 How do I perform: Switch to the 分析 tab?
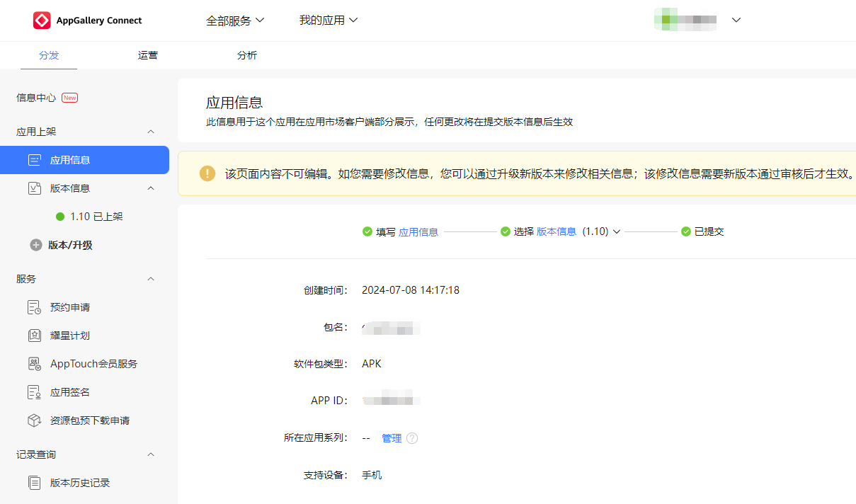point(247,55)
